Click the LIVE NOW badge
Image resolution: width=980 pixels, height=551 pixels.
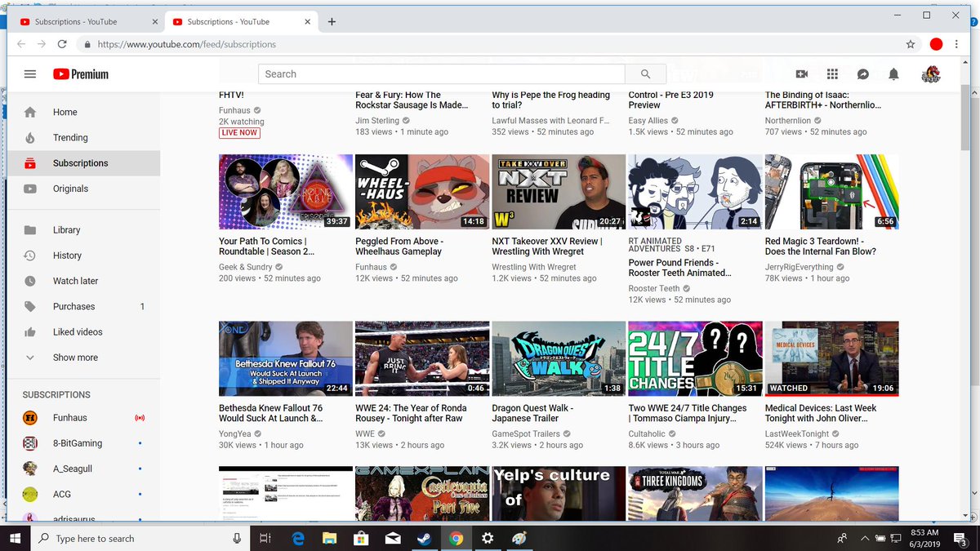coord(239,133)
